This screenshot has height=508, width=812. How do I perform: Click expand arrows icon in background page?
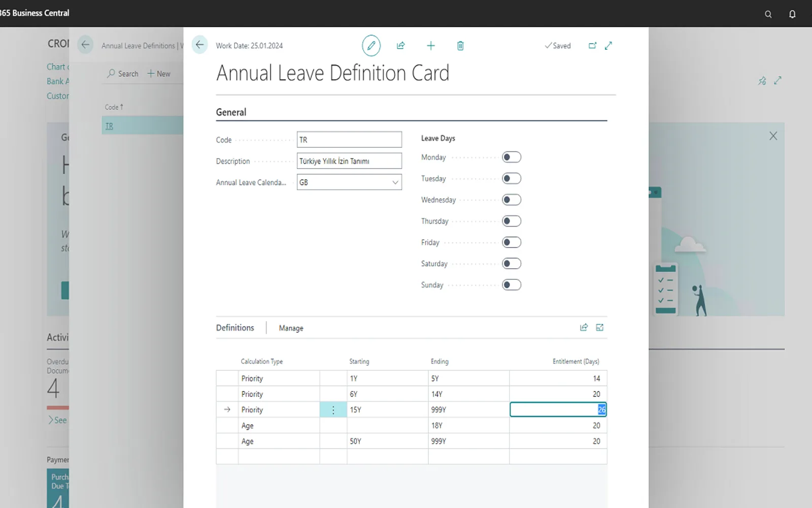click(x=778, y=81)
